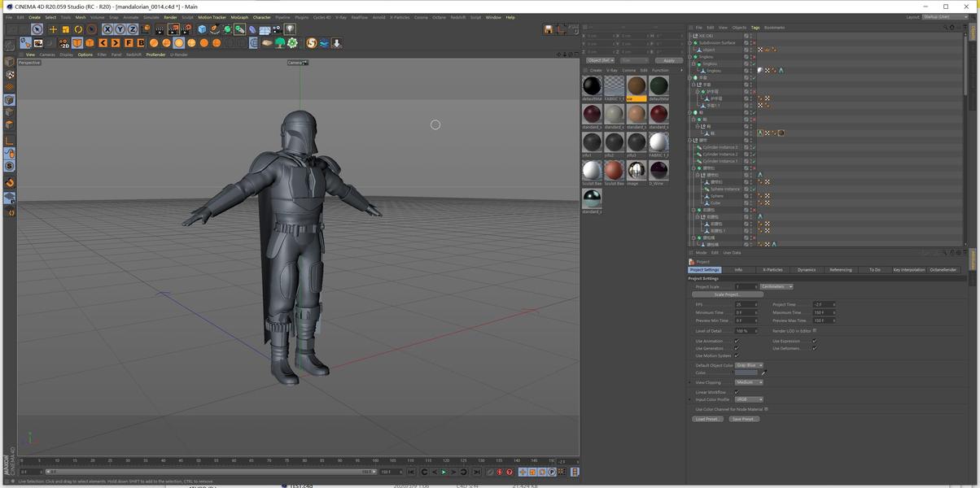Pick color with the eyedropper icon
The width and height of the screenshot is (980, 488).
(763, 373)
